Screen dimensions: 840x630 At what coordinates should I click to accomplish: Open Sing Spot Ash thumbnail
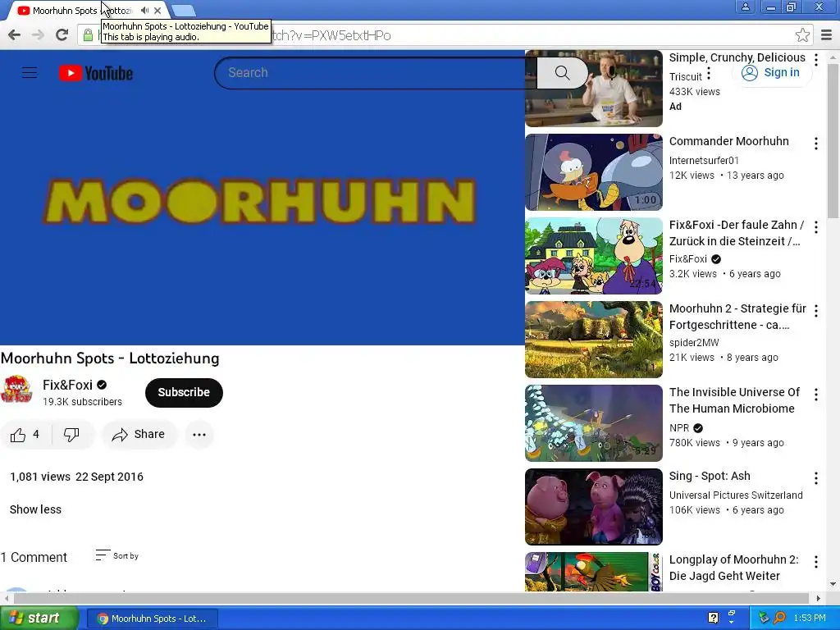coord(594,507)
